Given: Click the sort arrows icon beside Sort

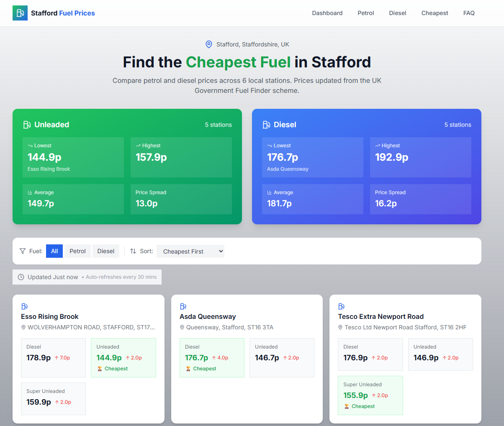Looking at the screenshot, I should click(x=133, y=251).
